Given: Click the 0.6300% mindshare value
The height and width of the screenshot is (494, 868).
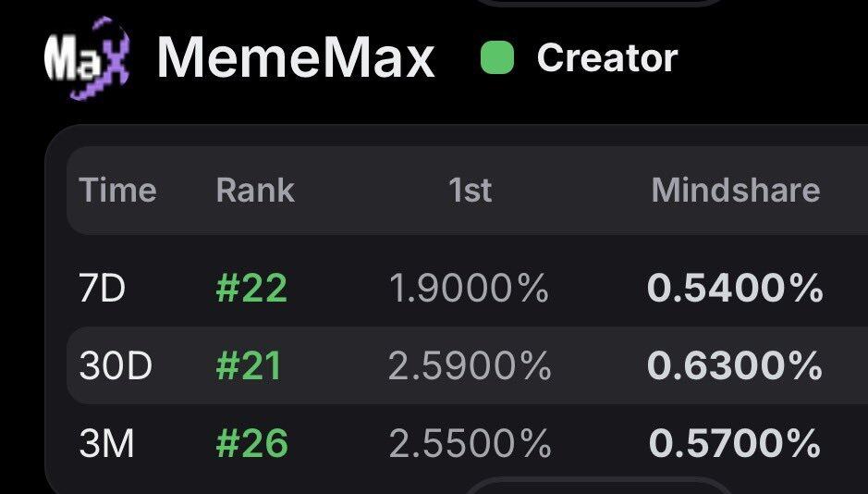Looking at the screenshot, I should click(735, 367).
